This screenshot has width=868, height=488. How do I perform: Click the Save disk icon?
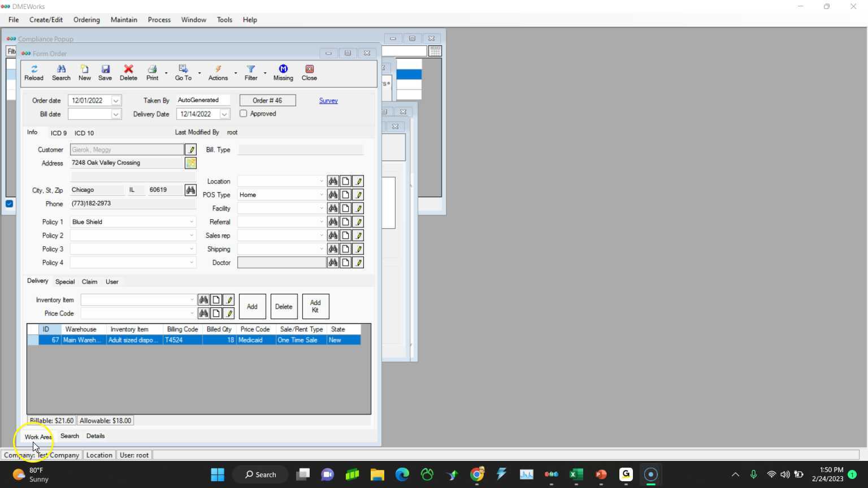tap(105, 72)
